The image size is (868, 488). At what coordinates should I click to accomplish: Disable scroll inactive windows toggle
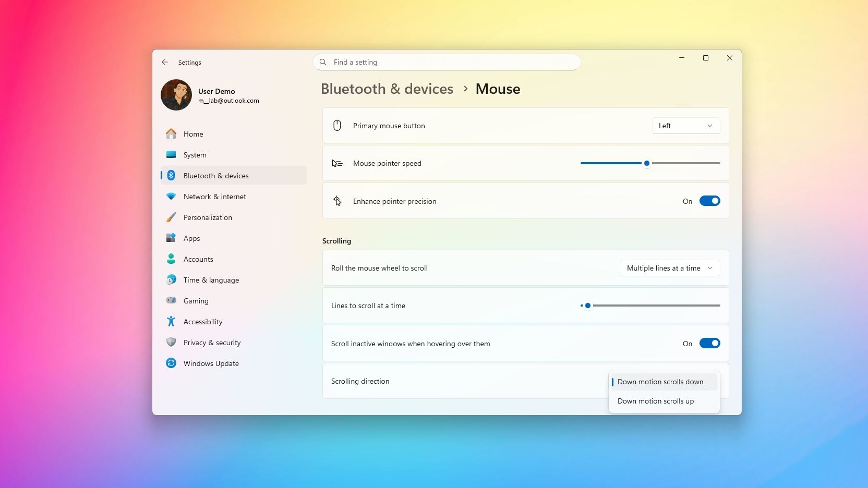pyautogui.click(x=709, y=344)
